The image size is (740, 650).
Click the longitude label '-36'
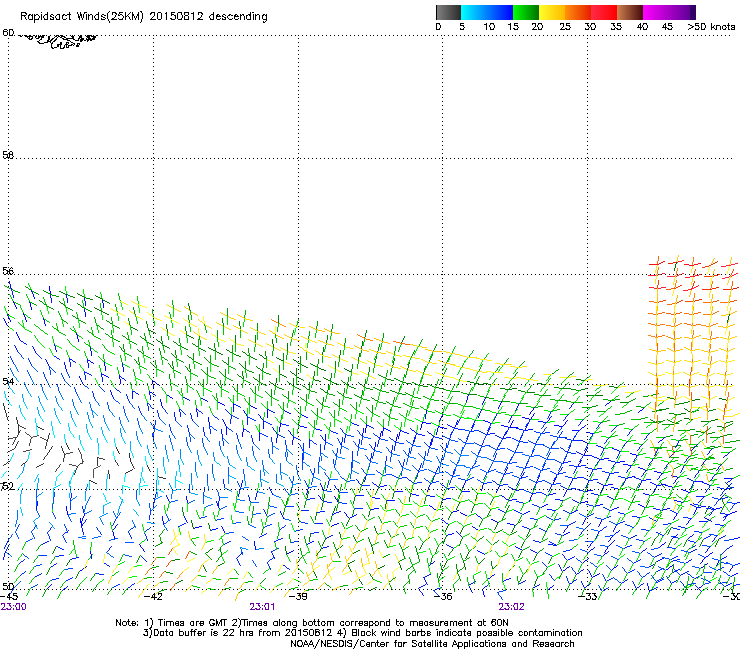coord(442,596)
